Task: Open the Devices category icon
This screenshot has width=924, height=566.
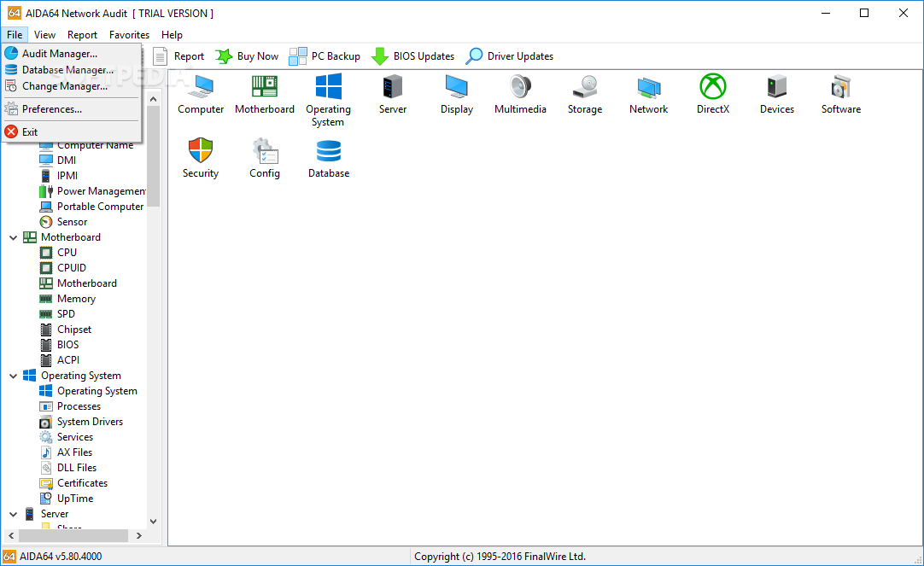Action: (776, 94)
